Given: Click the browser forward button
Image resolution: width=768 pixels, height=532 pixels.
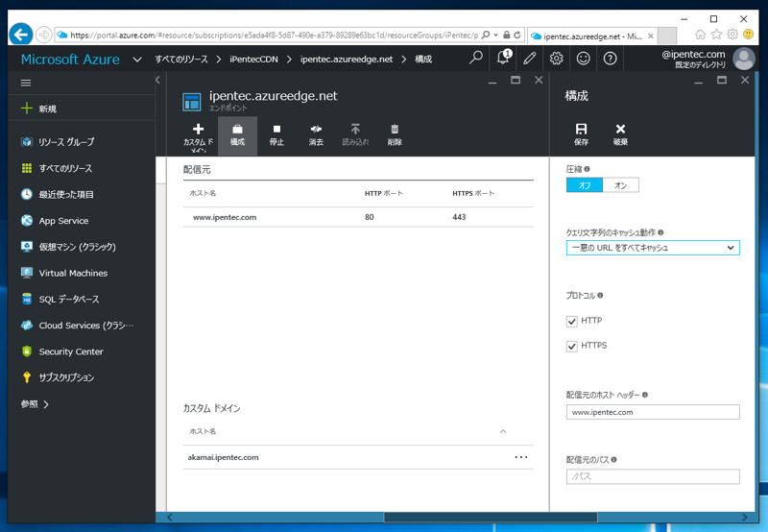Looking at the screenshot, I should click(x=44, y=35).
